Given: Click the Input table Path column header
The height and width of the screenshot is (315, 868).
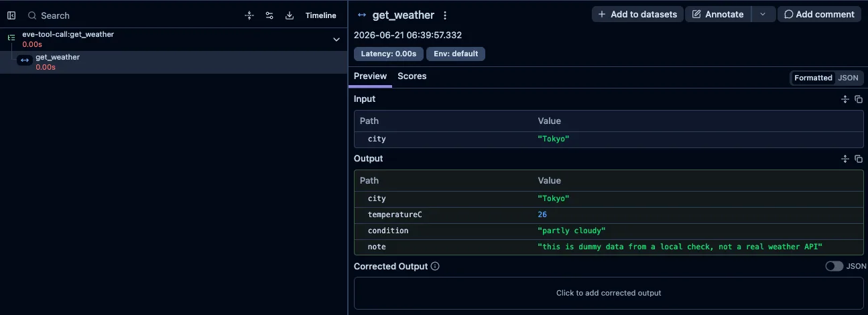Looking at the screenshot, I should click(369, 121).
